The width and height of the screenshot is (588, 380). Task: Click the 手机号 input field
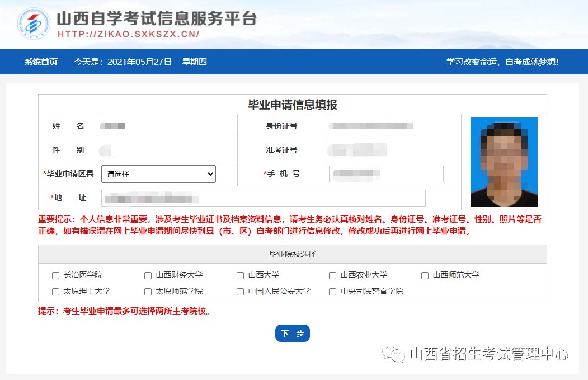click(386, 174)
